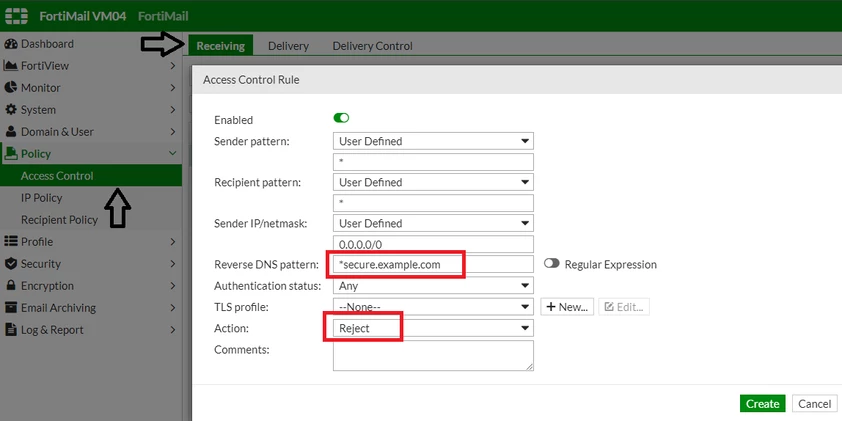This screenshot has width=842, height=421.
Task: Click New... button for TLS profile
Action: pos(567,307)
